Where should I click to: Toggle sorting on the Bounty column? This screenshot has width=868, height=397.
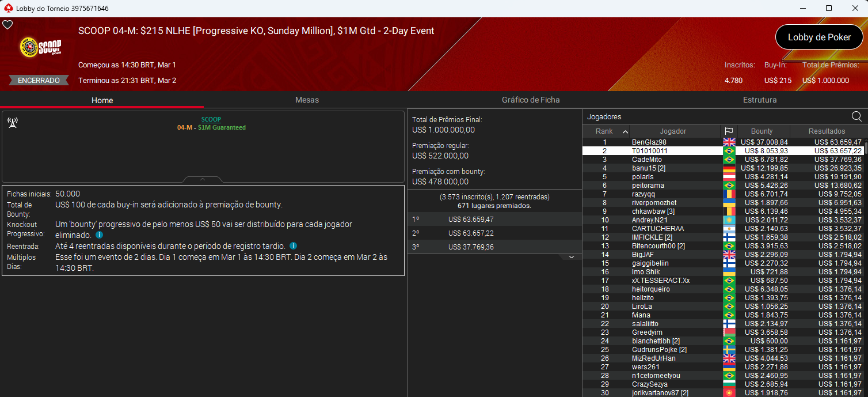tap(763, 131)
